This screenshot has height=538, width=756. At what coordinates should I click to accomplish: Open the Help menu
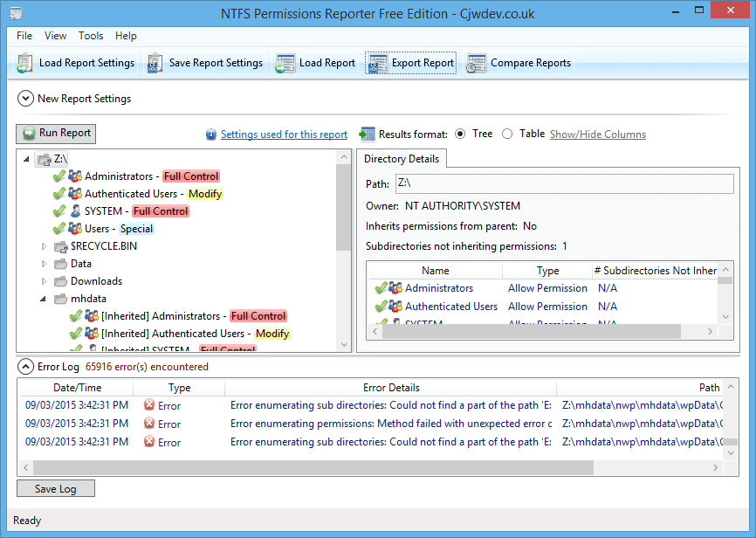tap(126, 36)
